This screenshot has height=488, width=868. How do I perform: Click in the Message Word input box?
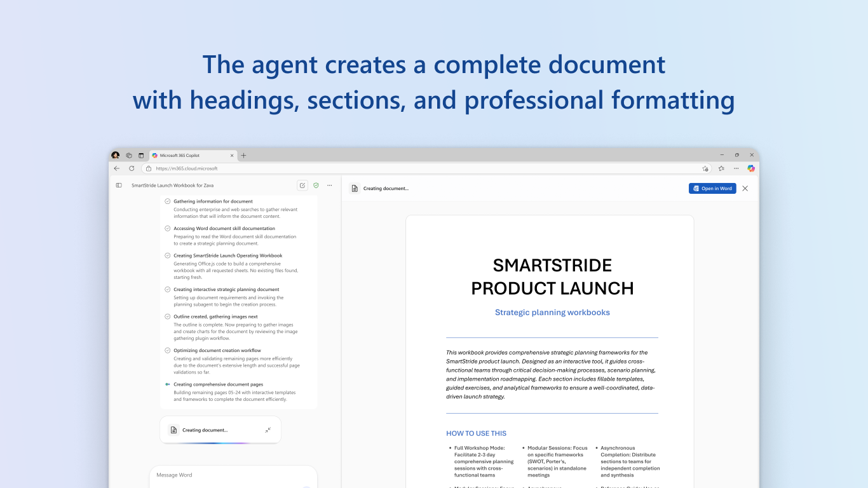point(233,475)
